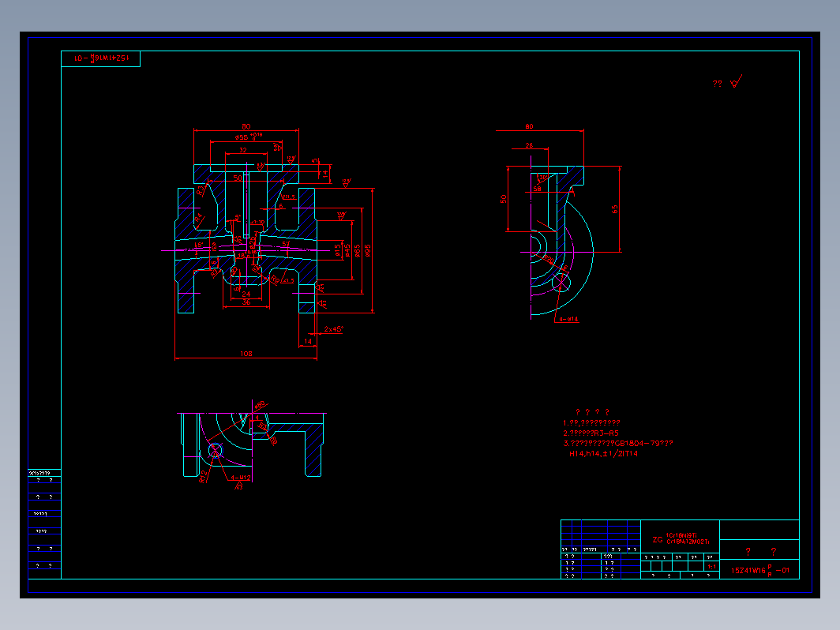The width and height of the screenshot is (840, 630).
Task: Click the 24 width dimension
Action: [x=246, y=294]
